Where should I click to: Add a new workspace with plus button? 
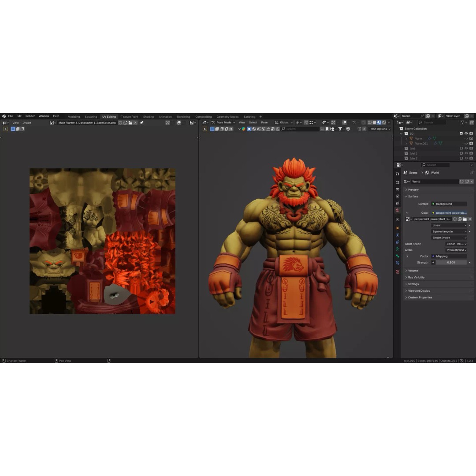pyautogui.click(x=260, y=117)
